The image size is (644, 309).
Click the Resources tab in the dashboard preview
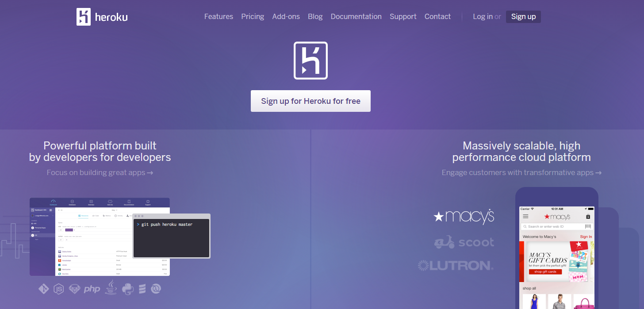(83, 216)
